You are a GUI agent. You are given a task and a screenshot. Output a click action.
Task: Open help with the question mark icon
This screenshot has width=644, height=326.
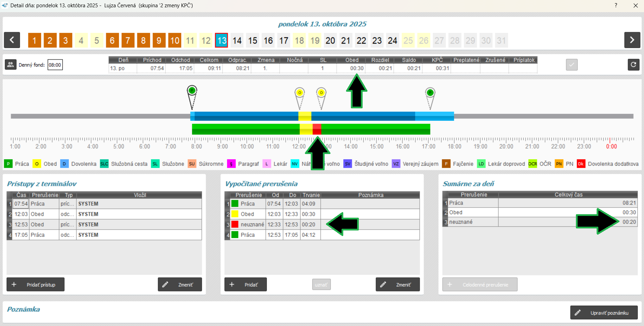616,5
